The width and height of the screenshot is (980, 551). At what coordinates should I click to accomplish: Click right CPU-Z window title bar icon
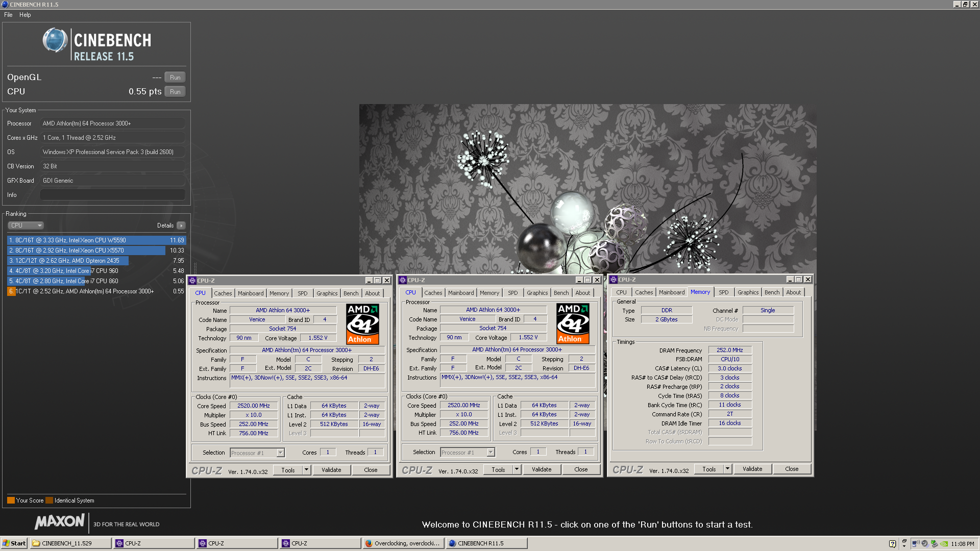point(614,280)
